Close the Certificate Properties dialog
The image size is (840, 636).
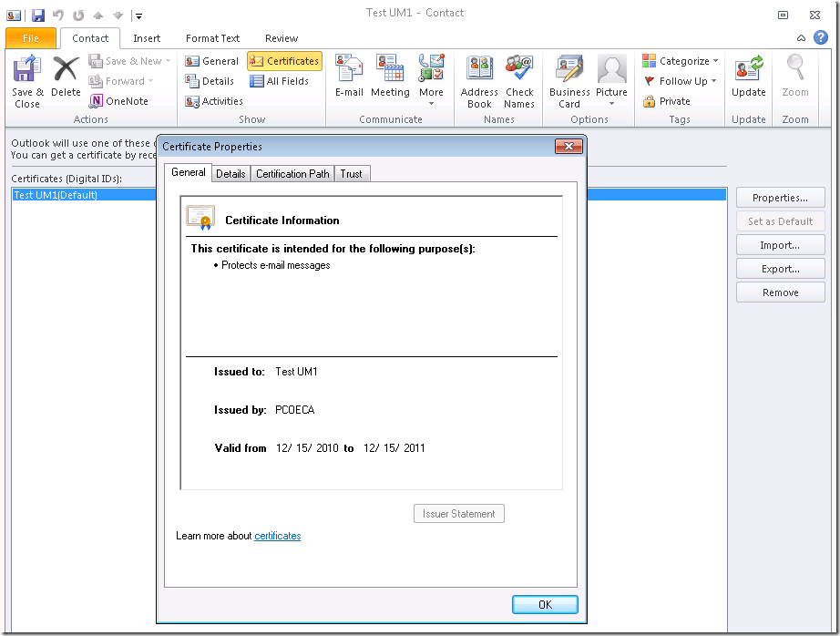tap(569, 147)
